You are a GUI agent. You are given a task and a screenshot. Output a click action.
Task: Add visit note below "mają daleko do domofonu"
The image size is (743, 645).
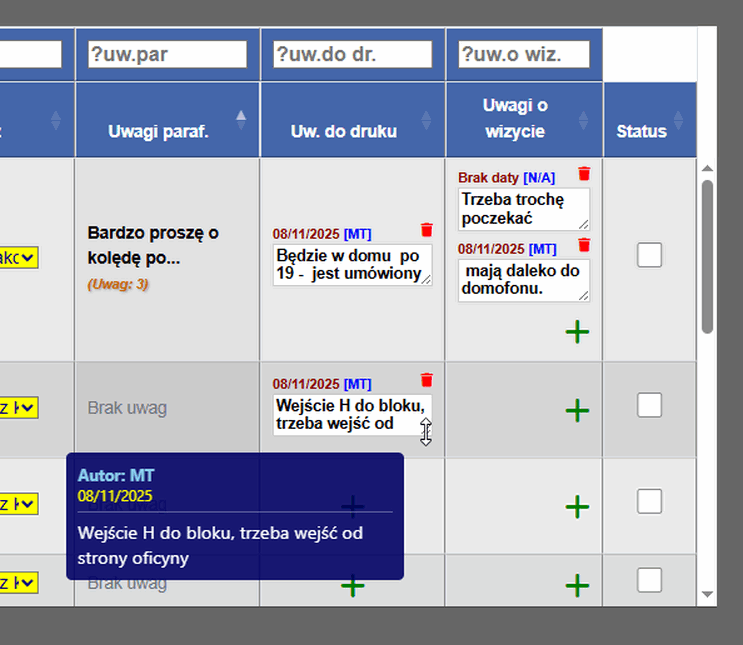click(577, 332)
